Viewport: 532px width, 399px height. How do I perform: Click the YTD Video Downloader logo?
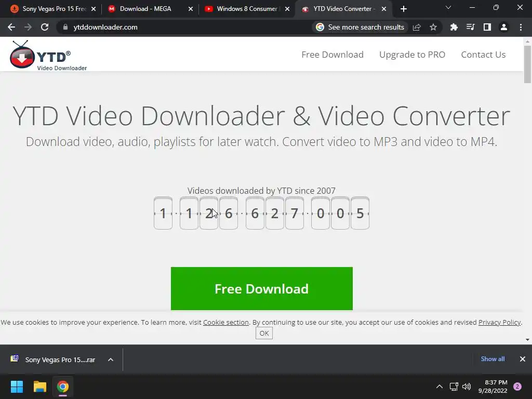pyautogui.click(x=48, y=55)
